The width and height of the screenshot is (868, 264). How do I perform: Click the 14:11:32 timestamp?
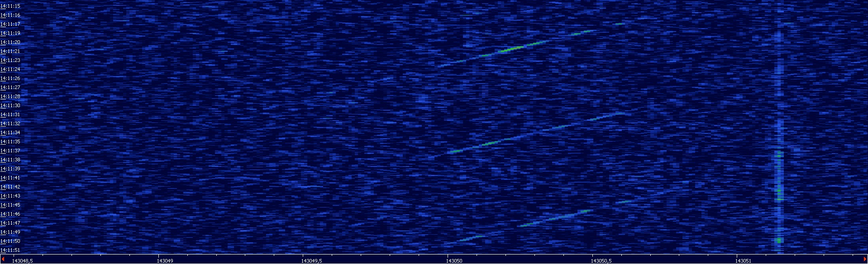[10, 123]
